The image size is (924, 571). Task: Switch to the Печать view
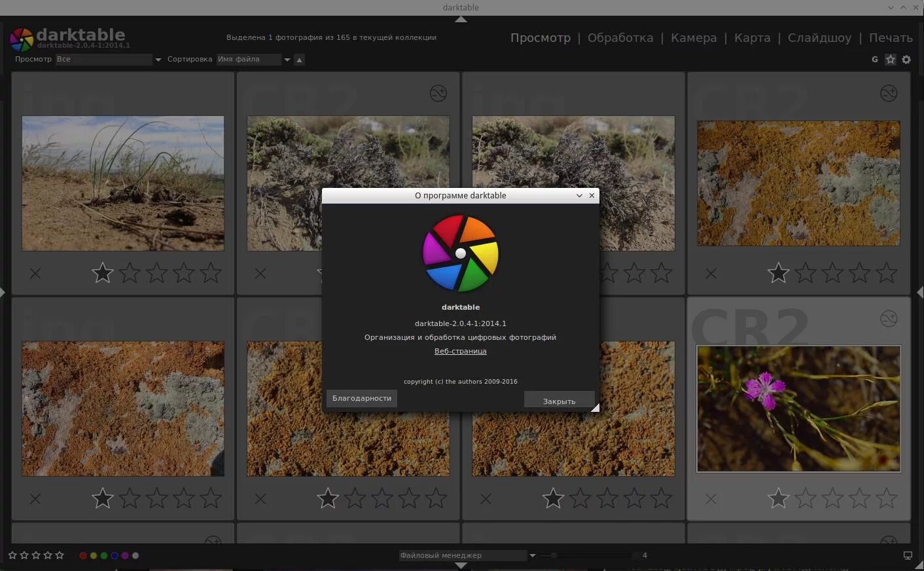(891, 38)
